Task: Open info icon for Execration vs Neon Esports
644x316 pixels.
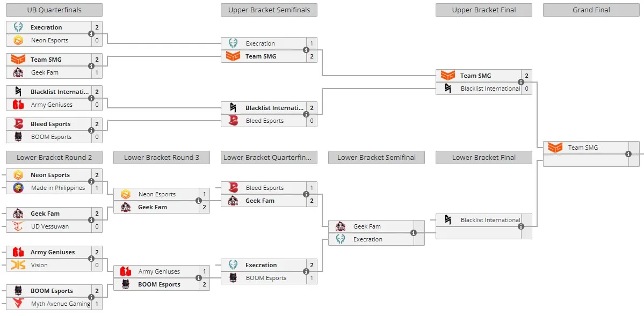Action: [x=91, y=34]
